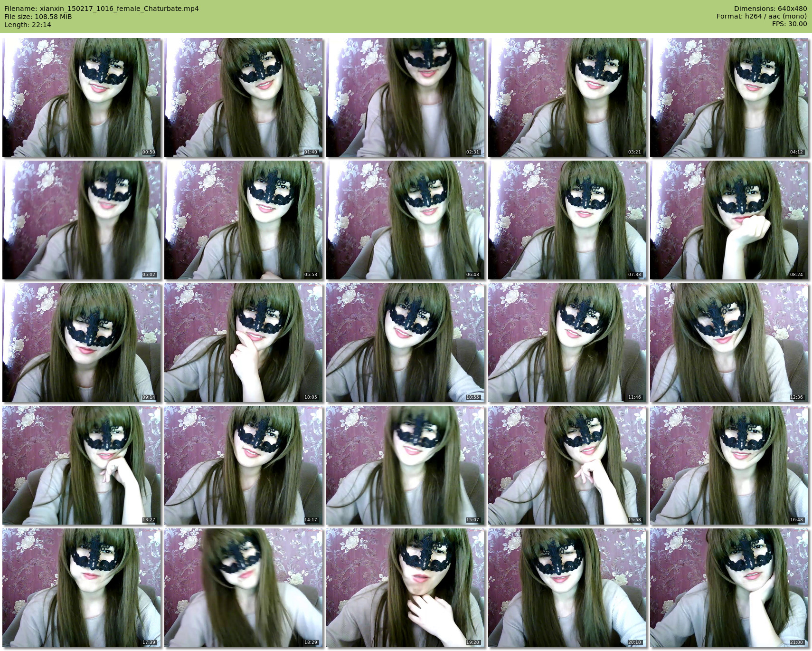
Task: Open the blurry frame at 15:07
Action: 406,465
